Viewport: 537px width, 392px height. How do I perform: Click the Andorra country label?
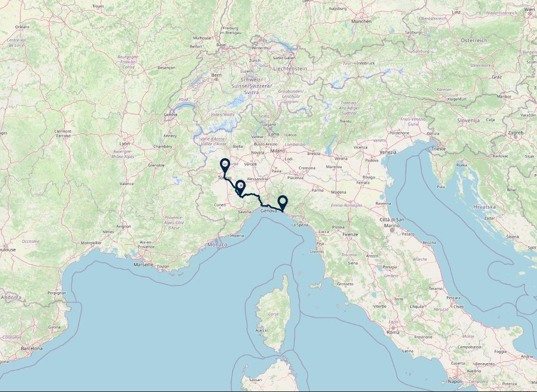[x=11, y=297]
